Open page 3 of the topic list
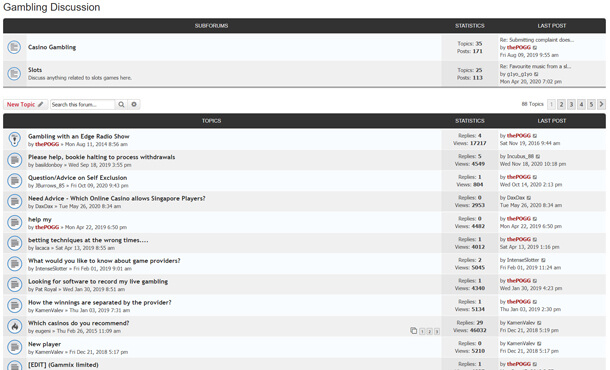This screenshot has height=370, width=610. click(571, 104)
